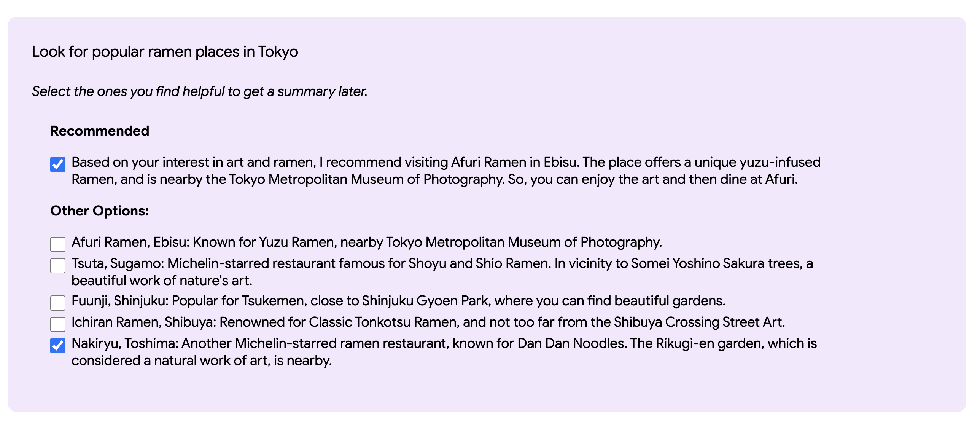Uncheck the Nakiryu, Toshima checkbox

point(58,346)
